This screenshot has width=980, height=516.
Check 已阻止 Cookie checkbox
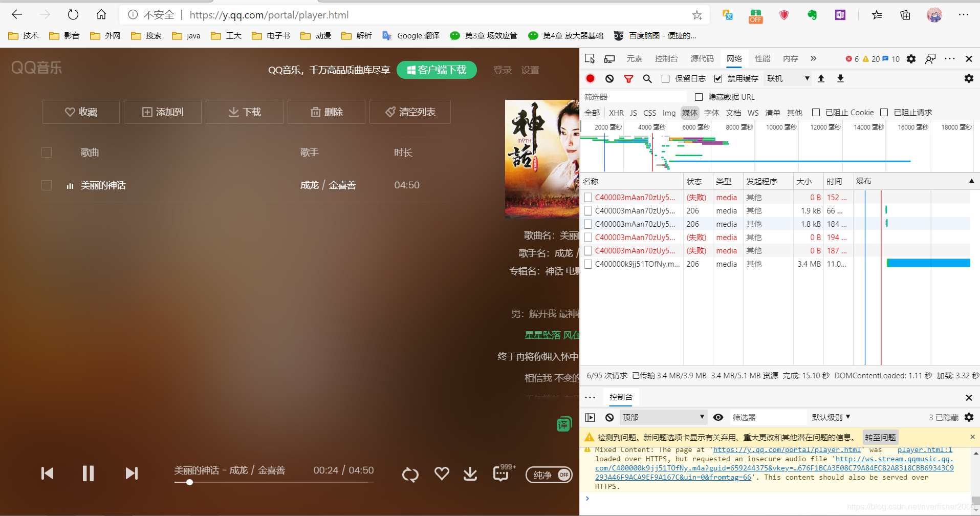(x=816, y=112)
